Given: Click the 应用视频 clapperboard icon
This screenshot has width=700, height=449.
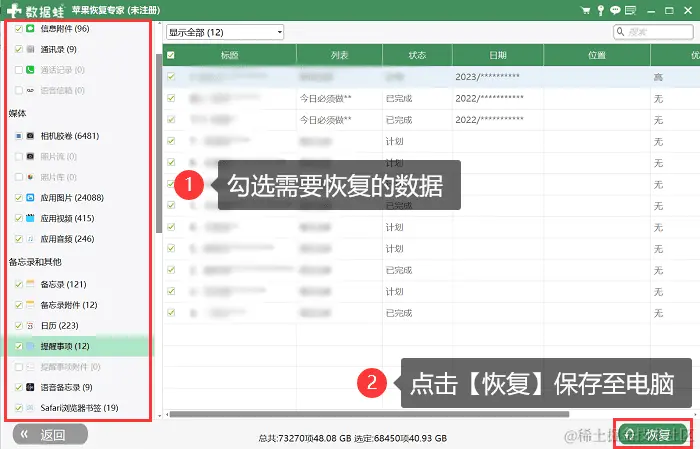Looking at the screenshot, I should pos(30,218).
